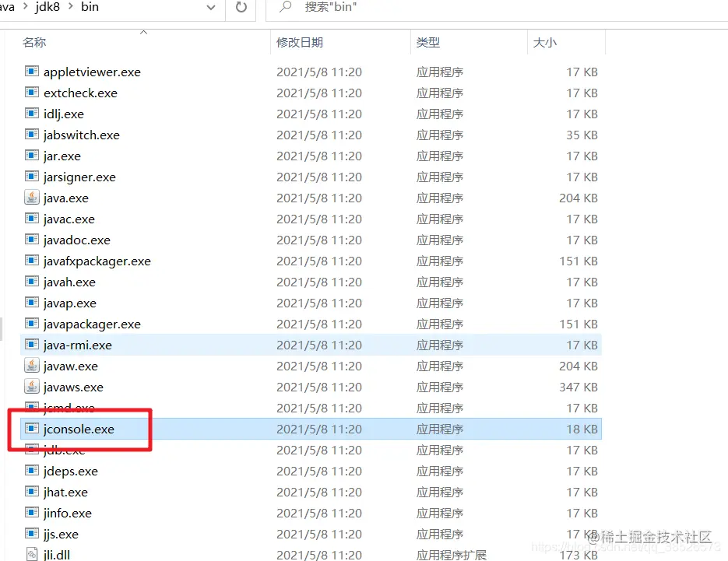Click the jhat.exe file icon
728x561 pixels.
click(x=32, y=491)
